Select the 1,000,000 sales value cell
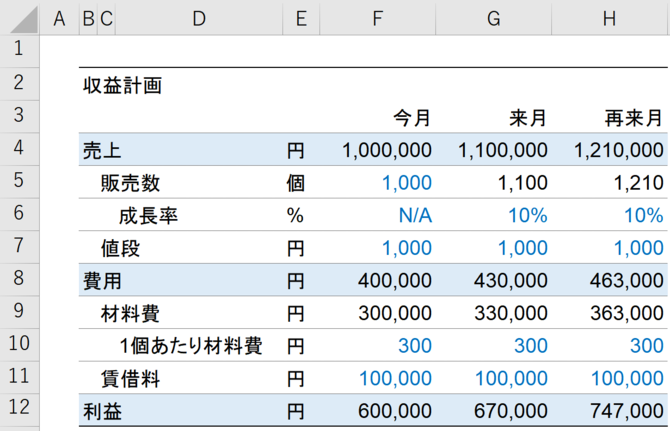 point(377,150)
